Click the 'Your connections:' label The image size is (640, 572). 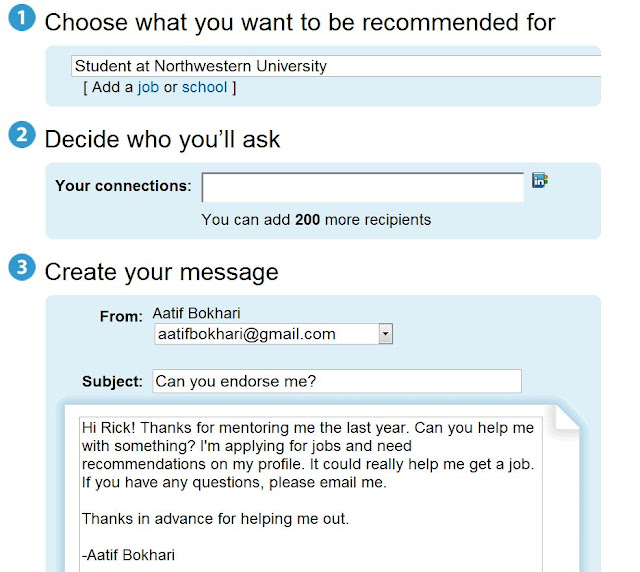coord(123,186)
